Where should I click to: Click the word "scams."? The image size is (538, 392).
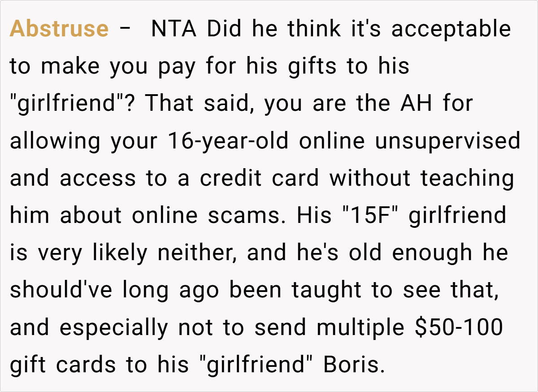tap(246, 216)
